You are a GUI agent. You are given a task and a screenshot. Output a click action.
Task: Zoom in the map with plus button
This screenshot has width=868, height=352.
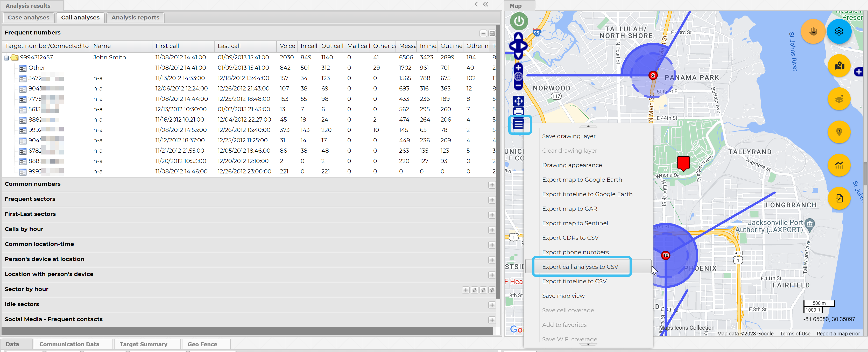tap(518, 67)
